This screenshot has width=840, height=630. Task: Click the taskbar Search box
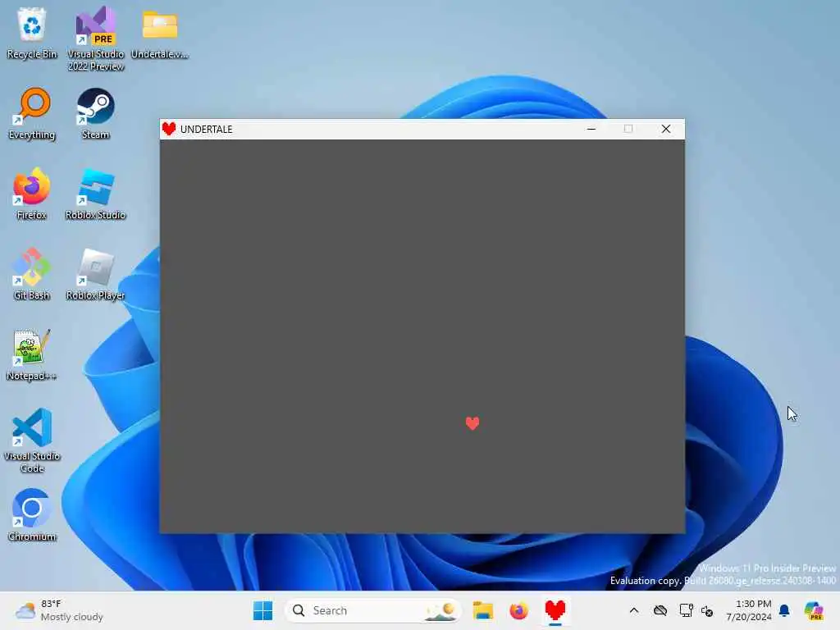[373, 610]
